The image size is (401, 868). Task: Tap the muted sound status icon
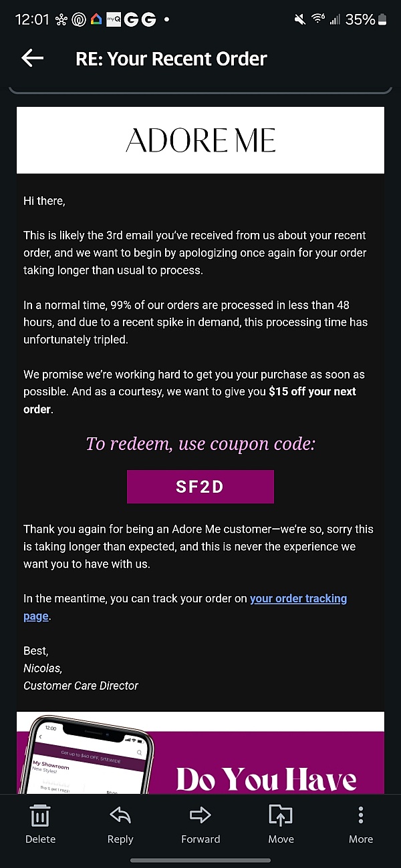click(300, 19)
